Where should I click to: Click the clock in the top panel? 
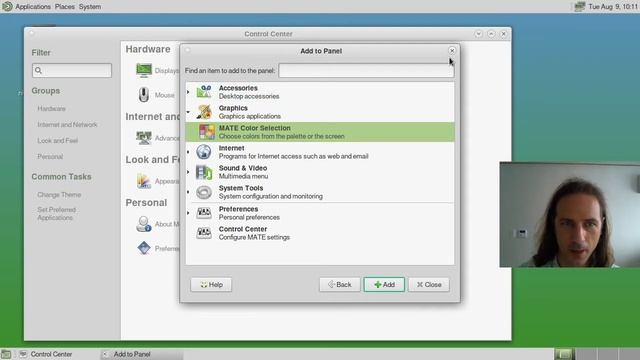(x=613, y=7)
